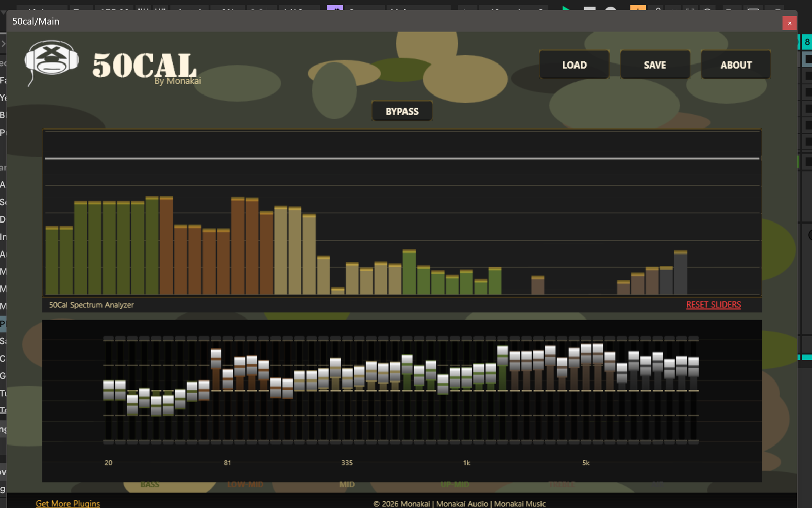Click the SAVE preset button
812x508 pixels.
(x=655, y=65)
